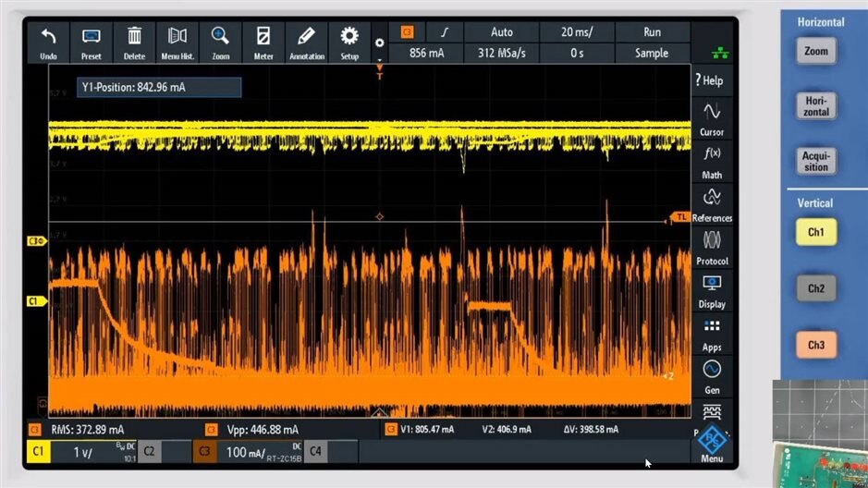Open the Zoom magnifier tool

[x=220, y=38]
